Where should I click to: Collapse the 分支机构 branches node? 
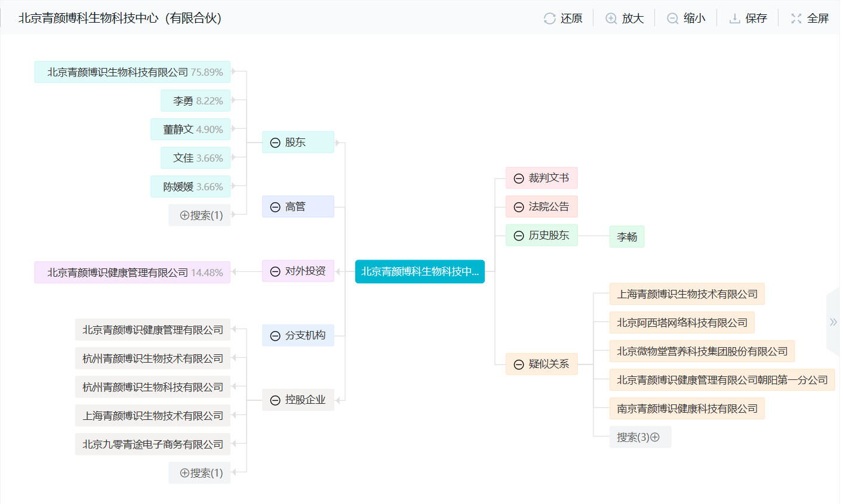coord(275,336)
